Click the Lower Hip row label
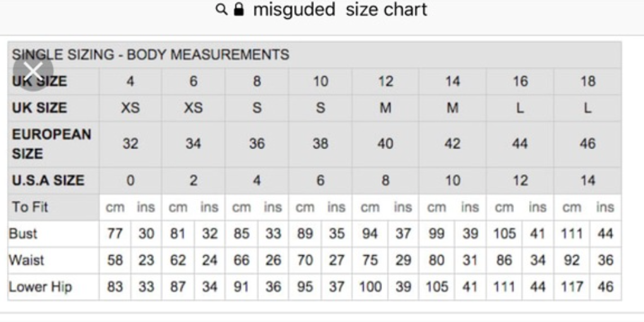Screen dimensions: 644x322 [40, 287]
